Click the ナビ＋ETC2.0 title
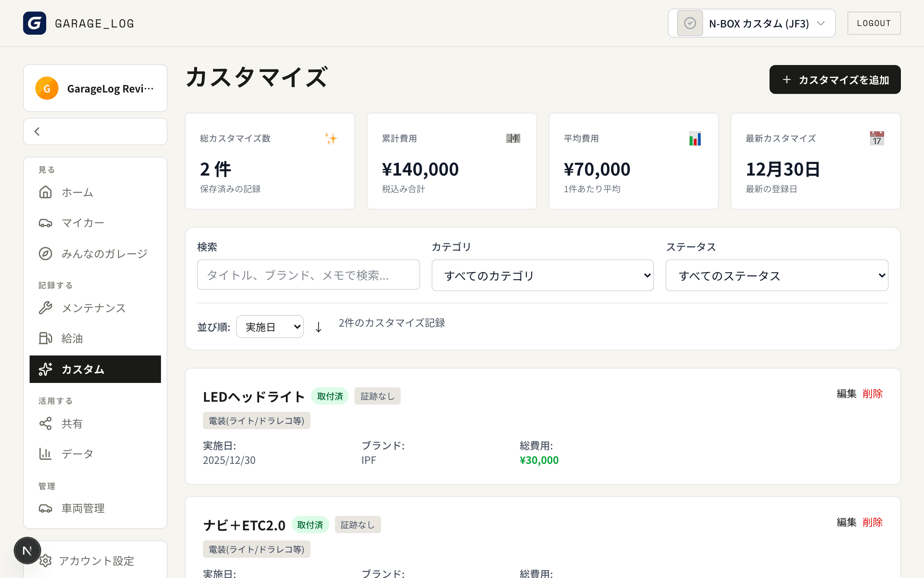Screen dimensions: 924x578 click(244, 525)
